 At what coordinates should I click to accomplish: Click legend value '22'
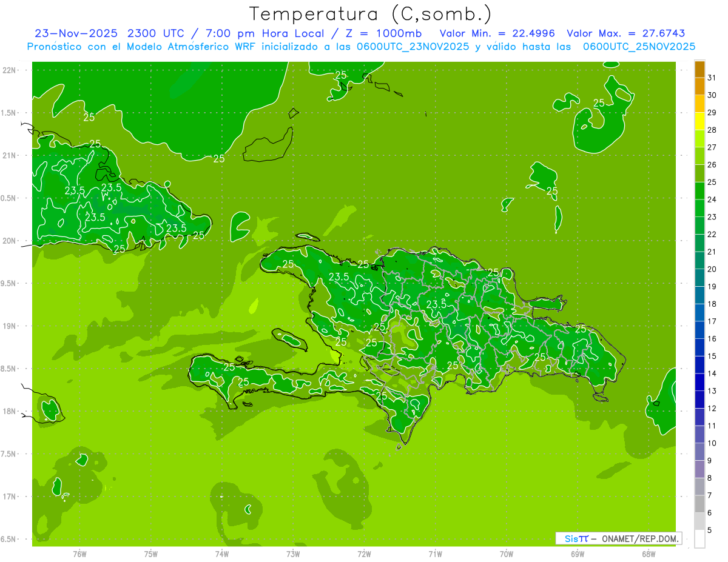coord(712,234)
